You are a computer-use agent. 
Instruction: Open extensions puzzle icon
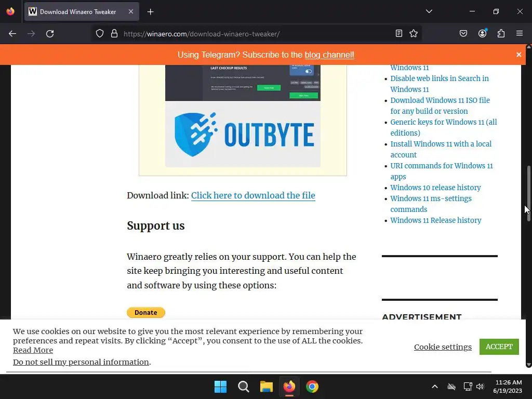click(501, 34)
